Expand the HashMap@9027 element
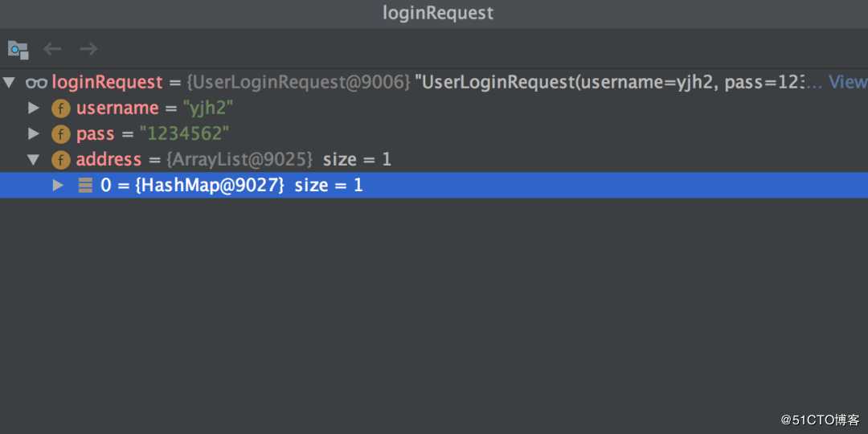 (x=58, y=185)
